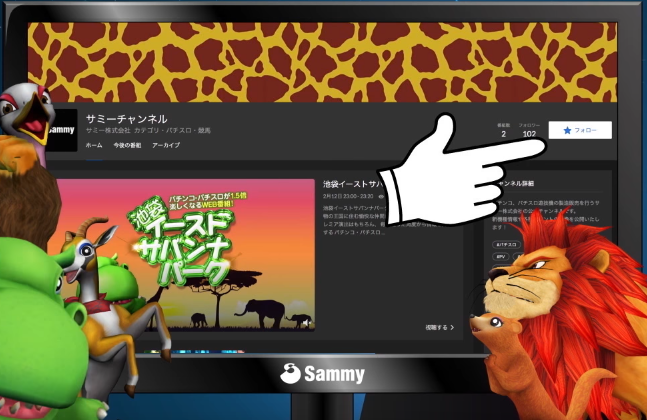Select the #パチスロ tag chip

tap(506, 245)
